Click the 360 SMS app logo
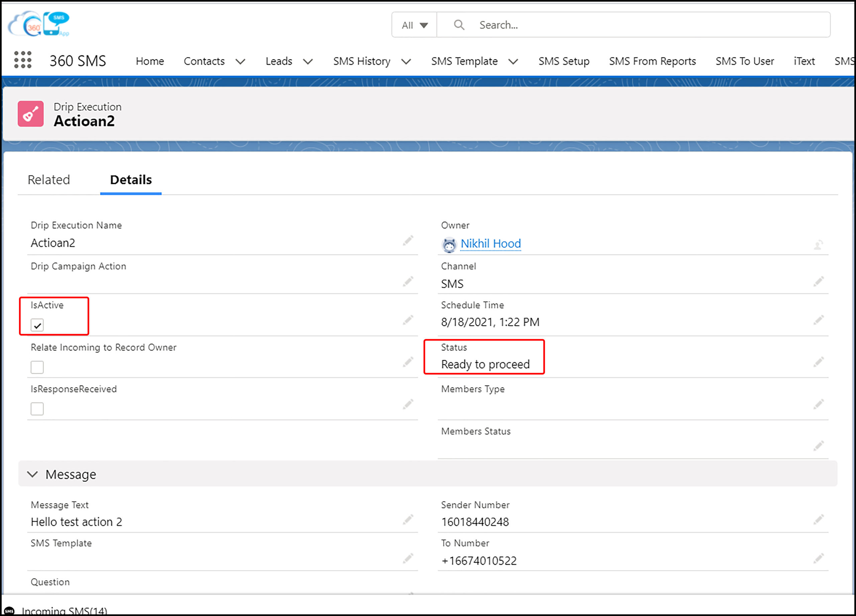Screen dimensions: 856x616 [x=39, y=24]
